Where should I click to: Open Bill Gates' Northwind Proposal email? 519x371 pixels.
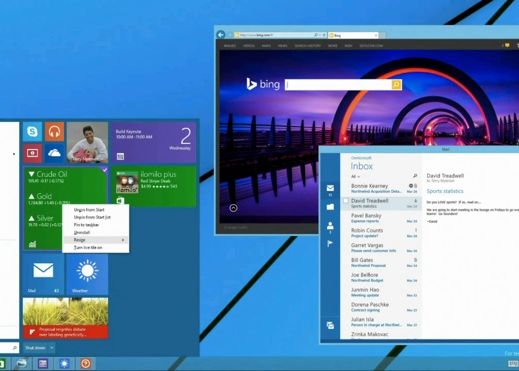coord(380,262)
